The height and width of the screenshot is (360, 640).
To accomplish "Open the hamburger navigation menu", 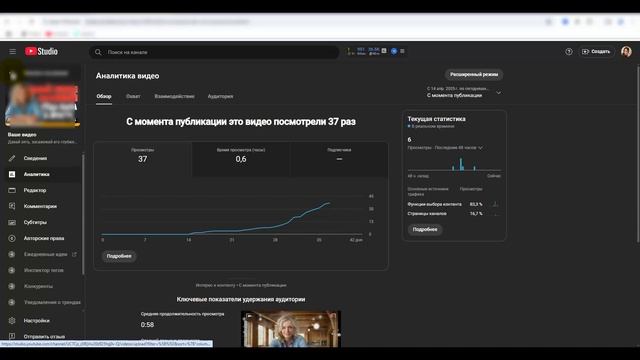I will coord(13,51).
